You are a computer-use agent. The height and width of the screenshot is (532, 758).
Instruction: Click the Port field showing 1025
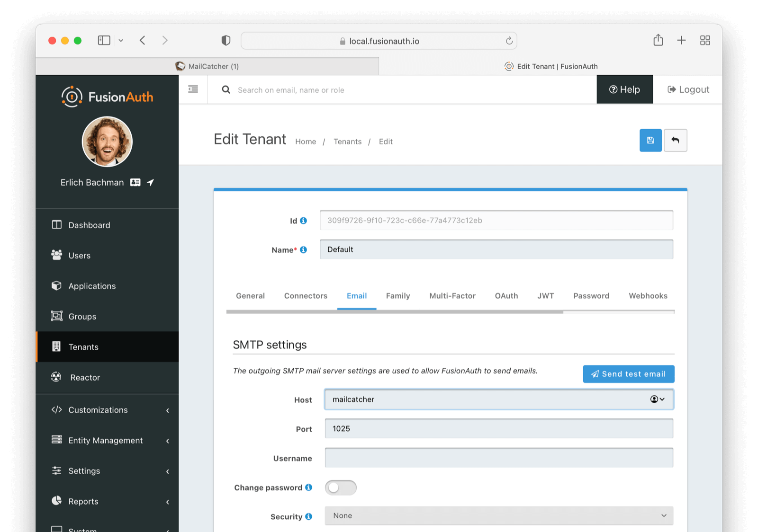(x=499, y=428)
